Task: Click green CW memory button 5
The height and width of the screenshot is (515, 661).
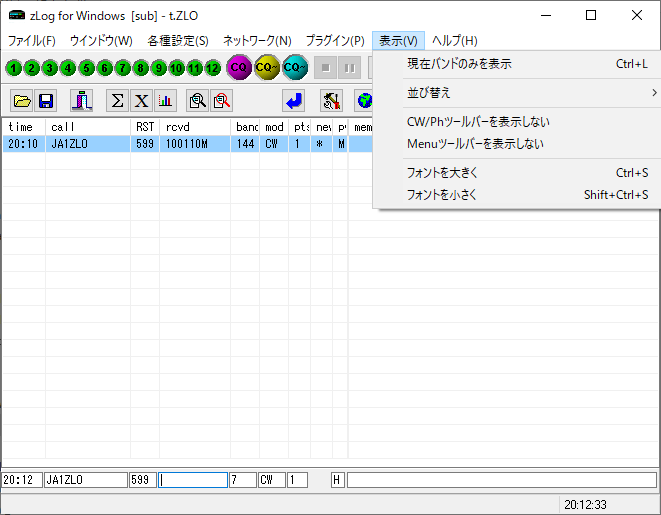Action: 86,68
